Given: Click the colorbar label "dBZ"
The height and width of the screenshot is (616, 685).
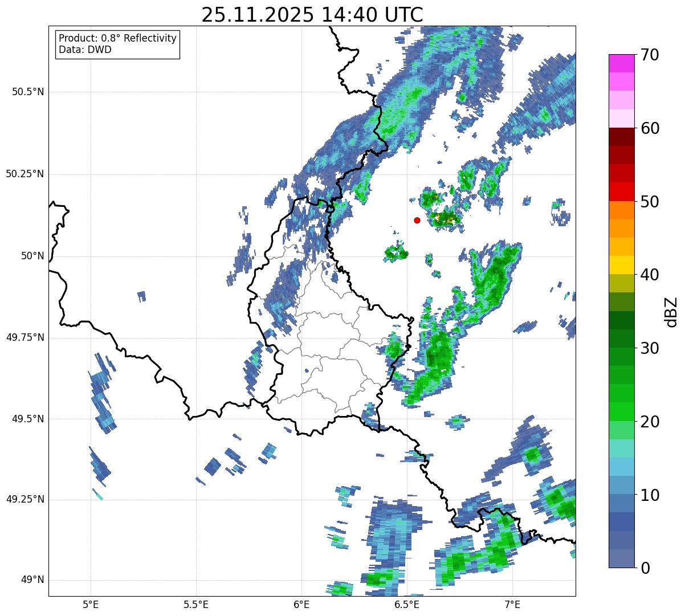Looking at the screenshot, I should 671,311.
